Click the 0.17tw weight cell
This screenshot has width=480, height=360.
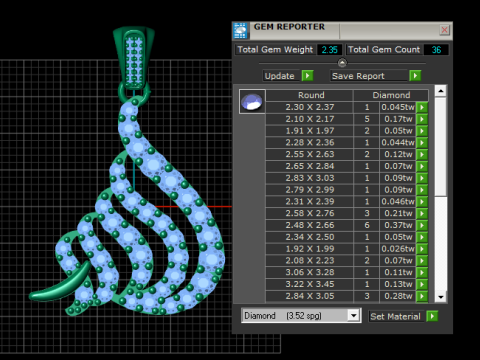tap(398, 119)
